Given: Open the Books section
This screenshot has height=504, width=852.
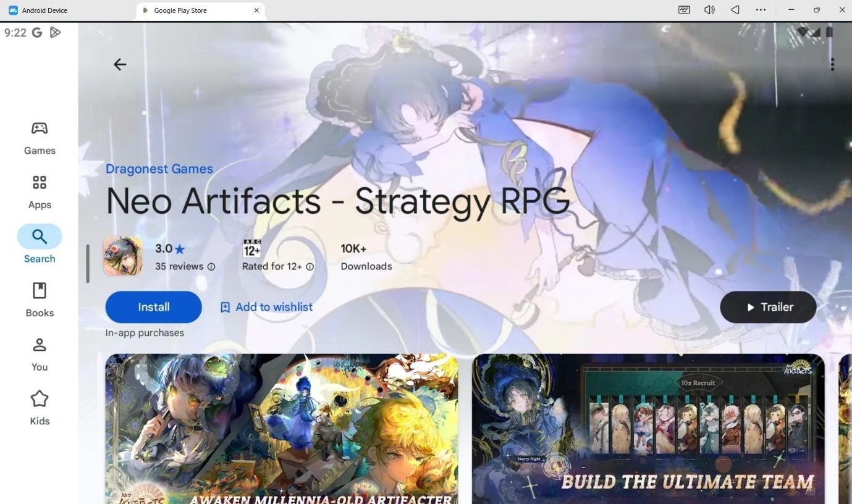Looking at the screenshot, I should (x=39, y=299).
